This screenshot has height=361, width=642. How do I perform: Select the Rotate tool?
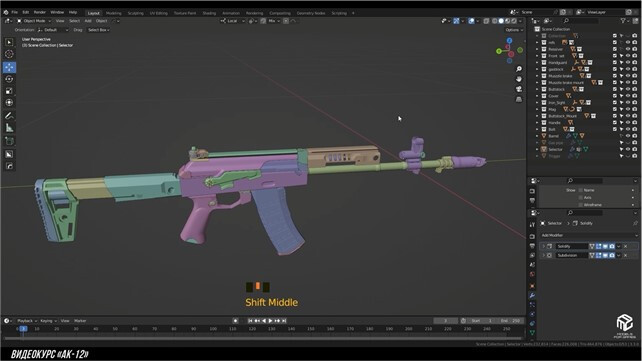(x=9, y=79)
